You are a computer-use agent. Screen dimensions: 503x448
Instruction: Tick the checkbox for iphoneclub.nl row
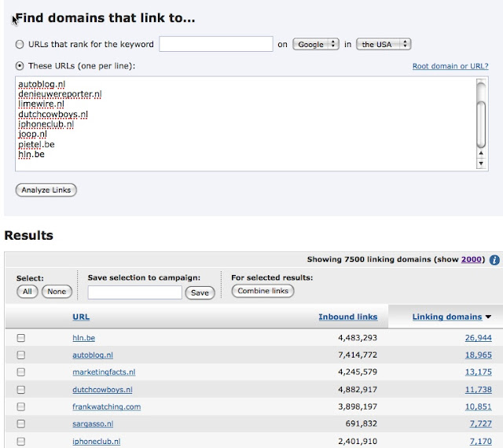[21, 441]
